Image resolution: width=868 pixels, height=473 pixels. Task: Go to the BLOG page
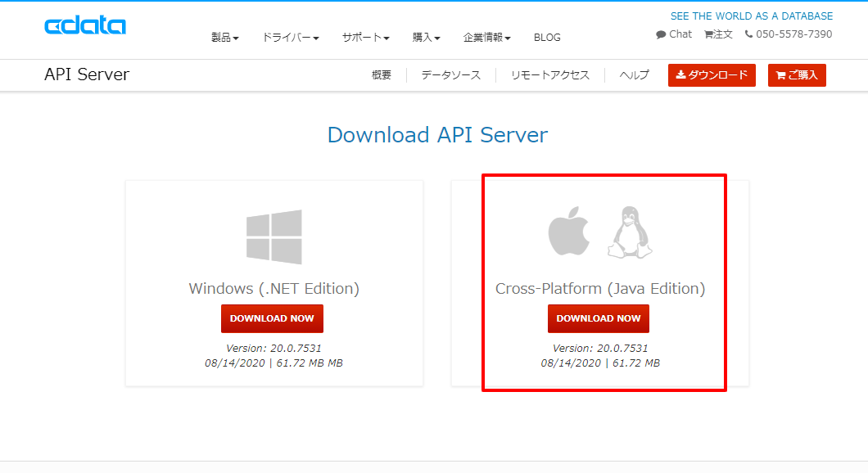pyautogui.click(x=547, y=38)
